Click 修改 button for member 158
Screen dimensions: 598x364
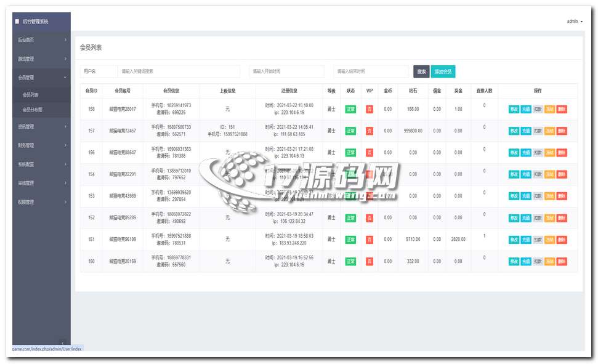click(514, 110)
